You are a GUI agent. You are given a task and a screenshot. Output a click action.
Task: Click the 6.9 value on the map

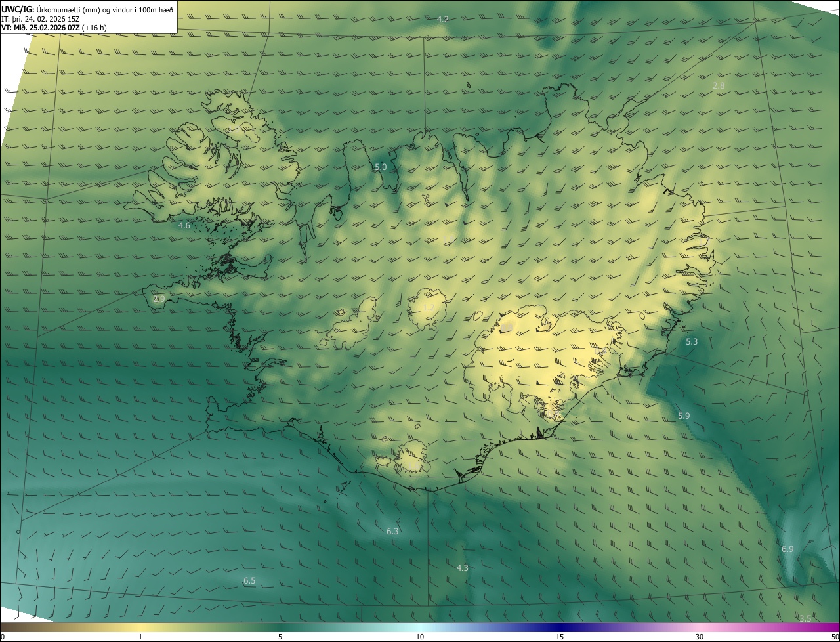click(787, 549)
